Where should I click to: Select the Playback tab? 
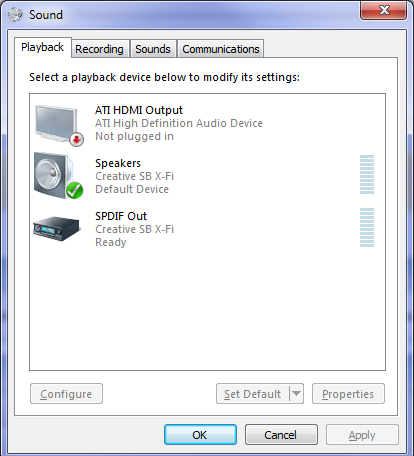tap(43, 47)
